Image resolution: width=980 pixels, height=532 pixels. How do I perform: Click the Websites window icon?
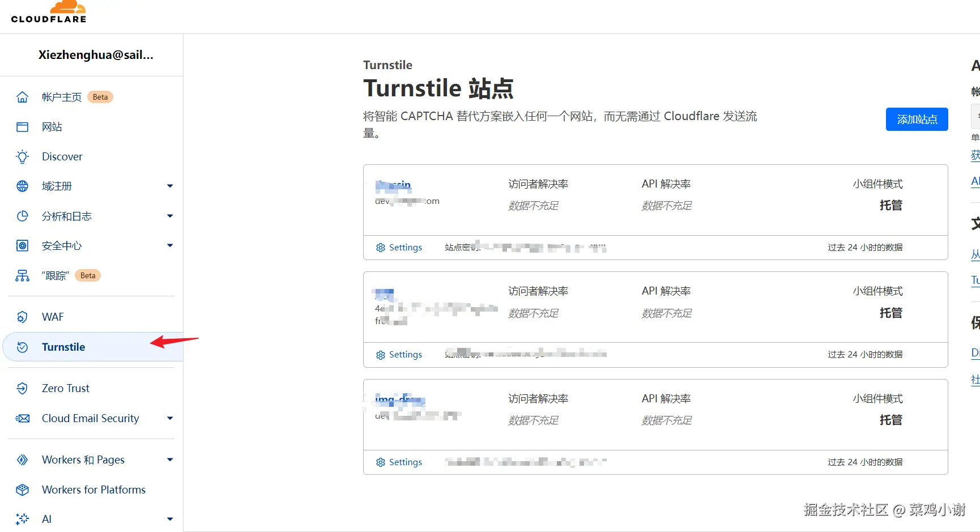(x=23, y=127)
